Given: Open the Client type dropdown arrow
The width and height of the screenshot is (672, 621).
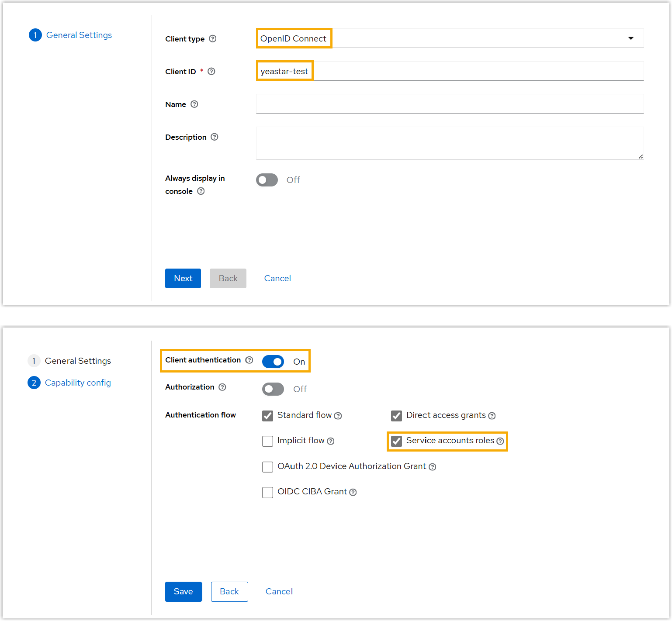Looking at the screenshot, I should (x=630, y=38).
